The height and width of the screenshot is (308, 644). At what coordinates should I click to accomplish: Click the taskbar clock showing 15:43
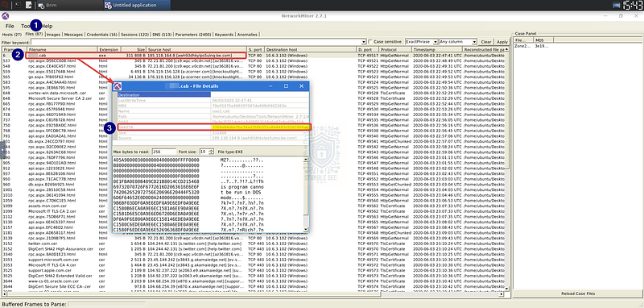633,5
